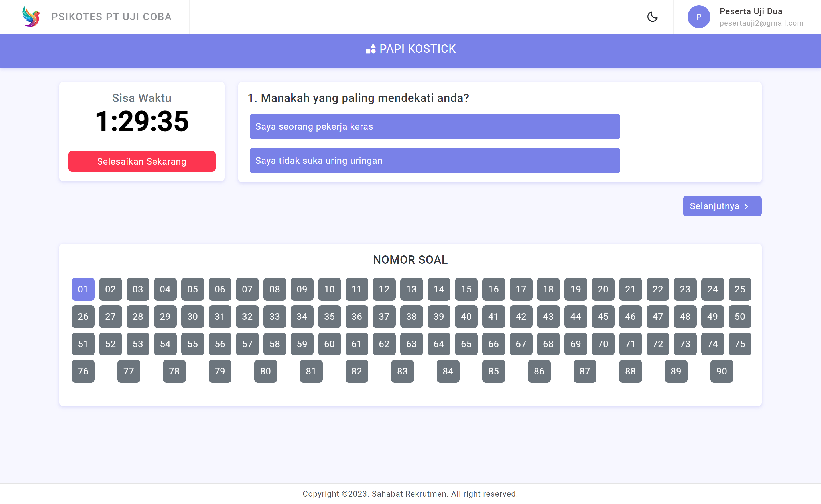The height and width of the screenshot is (504, 821).
Task: Open question number 90
Action: [x=721, y=371]
